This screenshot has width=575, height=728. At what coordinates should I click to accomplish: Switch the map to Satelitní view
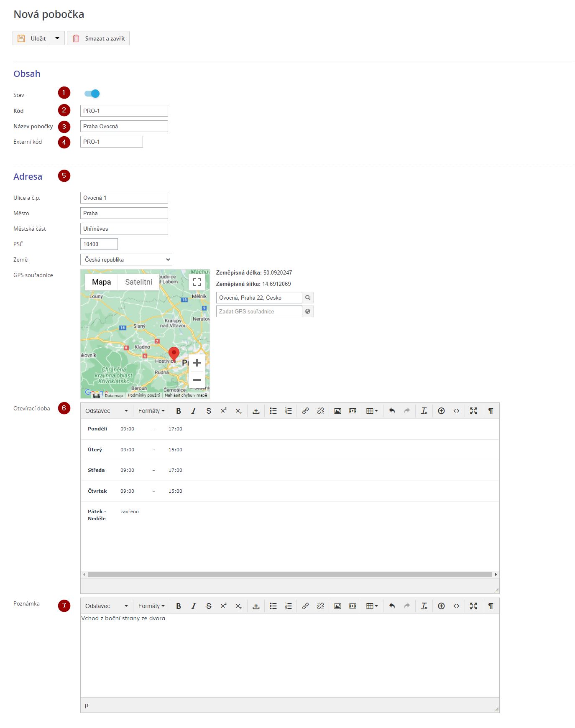click(138, 282)
